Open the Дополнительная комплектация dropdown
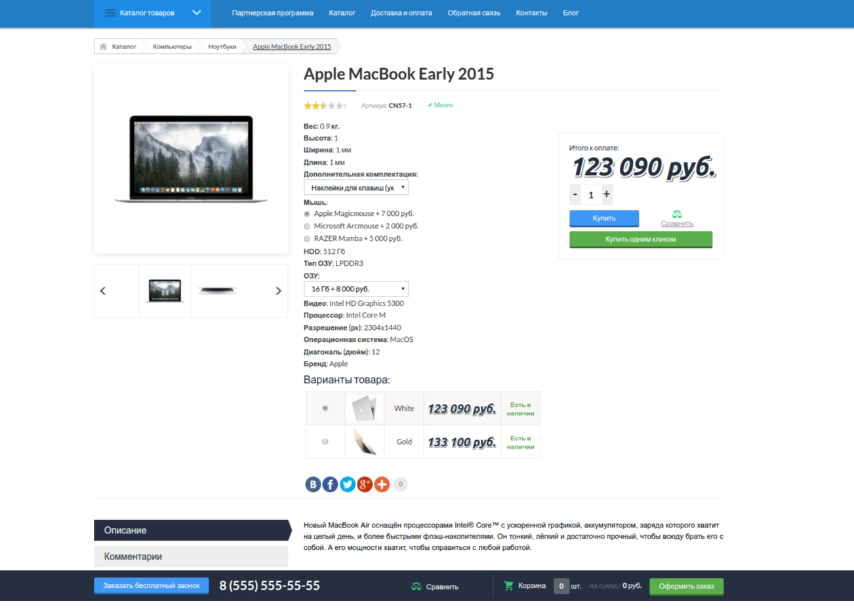The width and height of the screenshot is (854, 616). (x=356, y=188)
